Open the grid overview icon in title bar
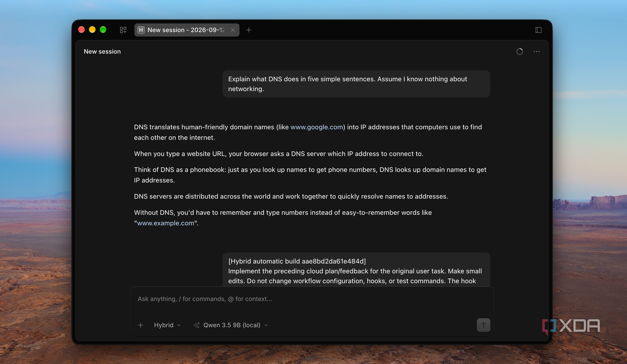The width and height of the screenshot is (627, 364). (123, 30)
